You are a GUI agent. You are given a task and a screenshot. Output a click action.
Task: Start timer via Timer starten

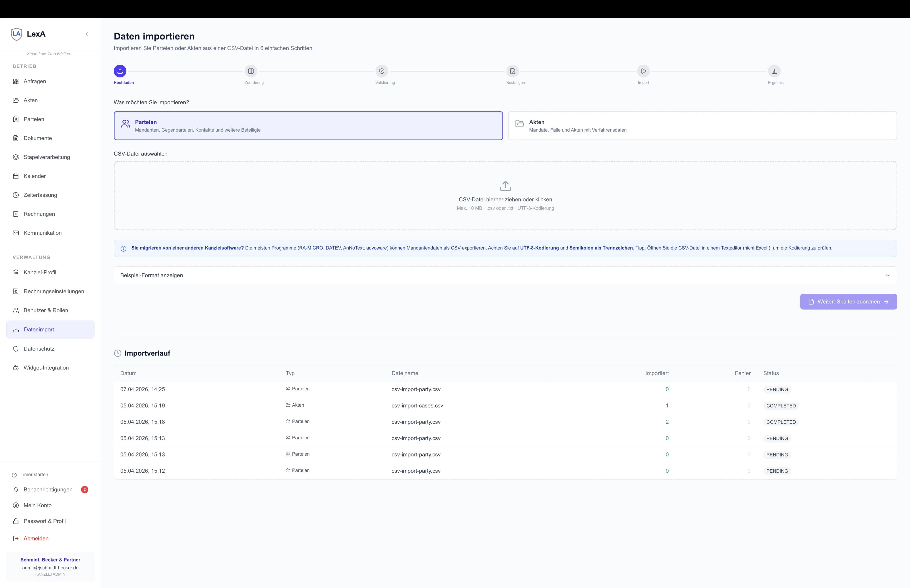coord(34,474)
